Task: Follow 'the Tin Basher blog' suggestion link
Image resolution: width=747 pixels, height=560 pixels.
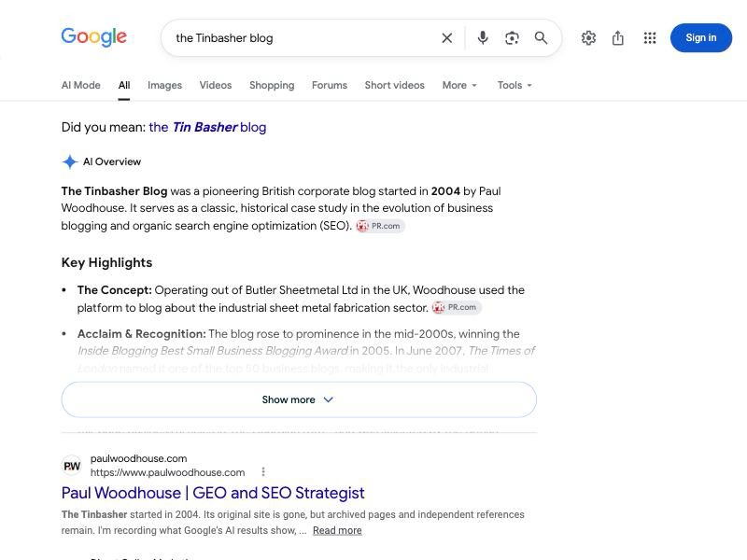Action: 207,127
